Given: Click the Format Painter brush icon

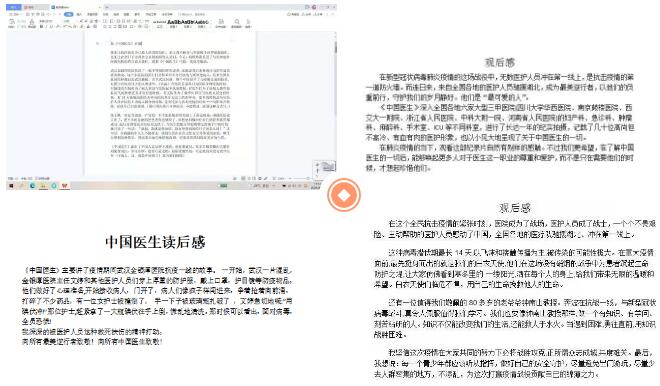Looking at the screenshot, I should click(32, 21).
